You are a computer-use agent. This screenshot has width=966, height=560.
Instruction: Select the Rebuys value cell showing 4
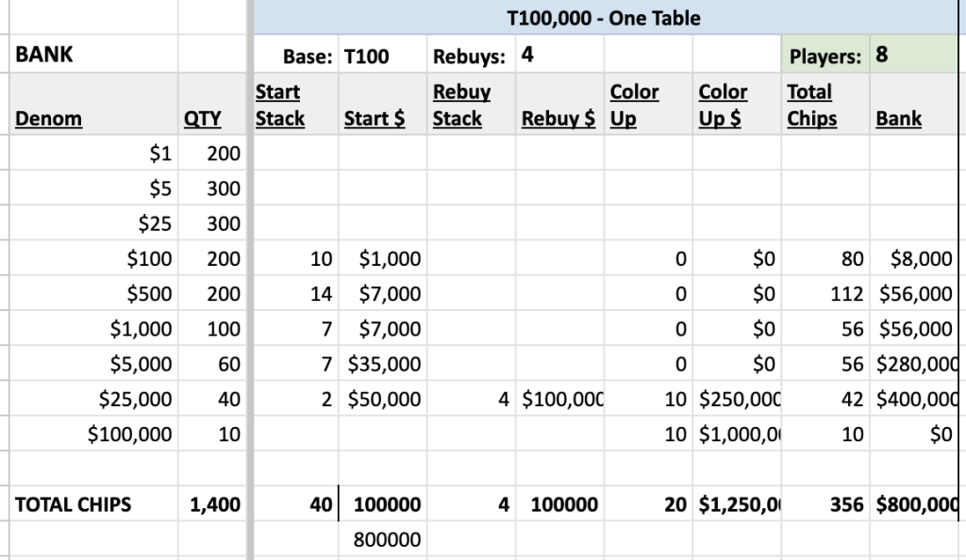click(x=559, y=54)
